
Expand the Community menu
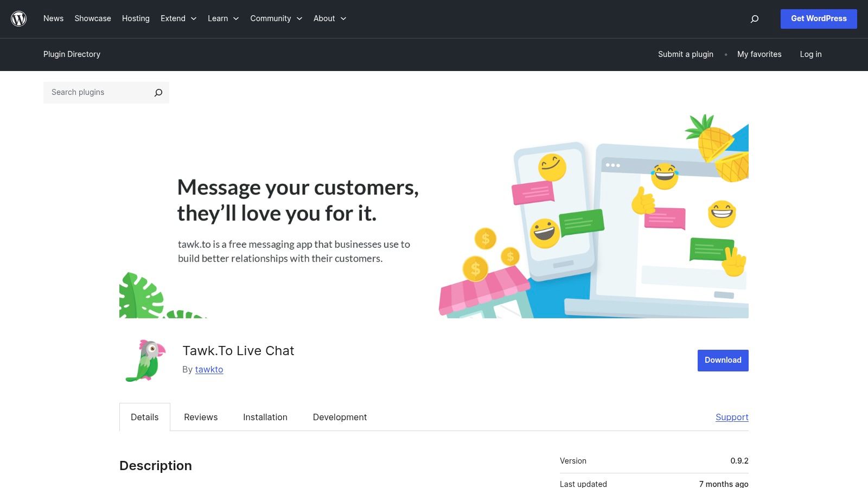[x=276, y=18]
